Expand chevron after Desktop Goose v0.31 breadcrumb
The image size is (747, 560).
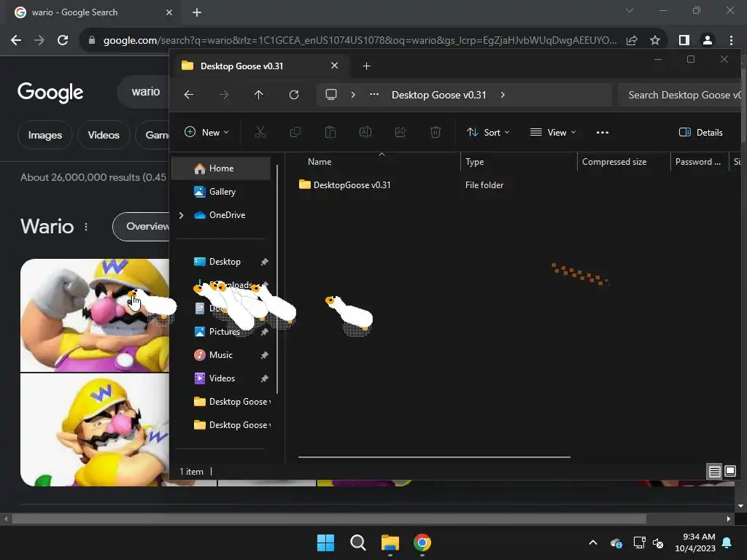pyautogui.click(x=503, y=95)
